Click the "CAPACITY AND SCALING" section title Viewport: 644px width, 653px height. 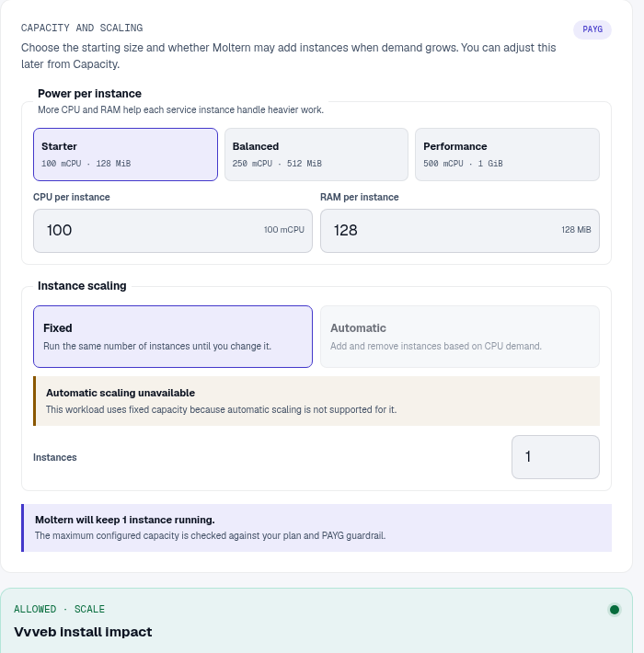point(82,28)
